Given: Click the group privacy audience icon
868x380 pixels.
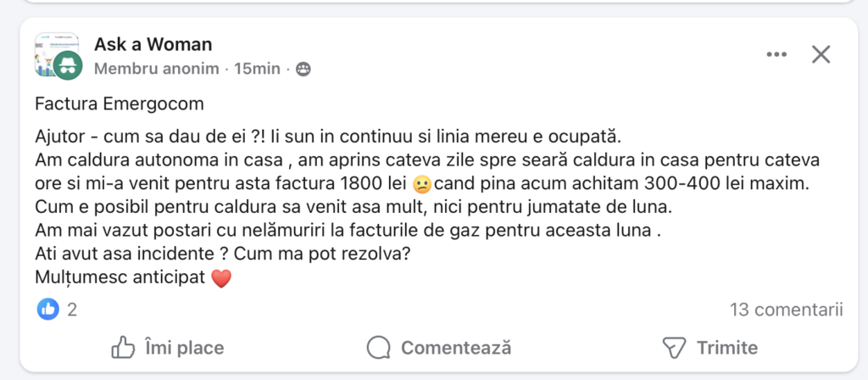Looking at the screenshot, I should [303, 69].
